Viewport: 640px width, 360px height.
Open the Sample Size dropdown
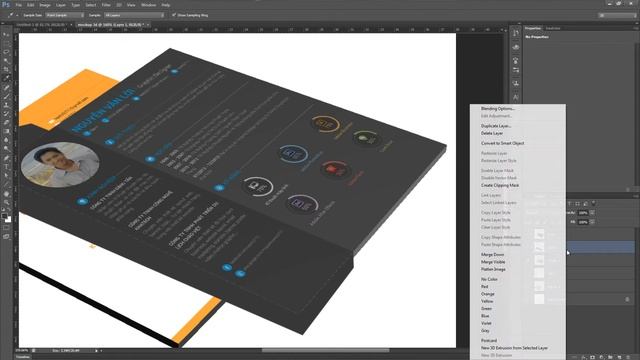(x=64, y=15)
